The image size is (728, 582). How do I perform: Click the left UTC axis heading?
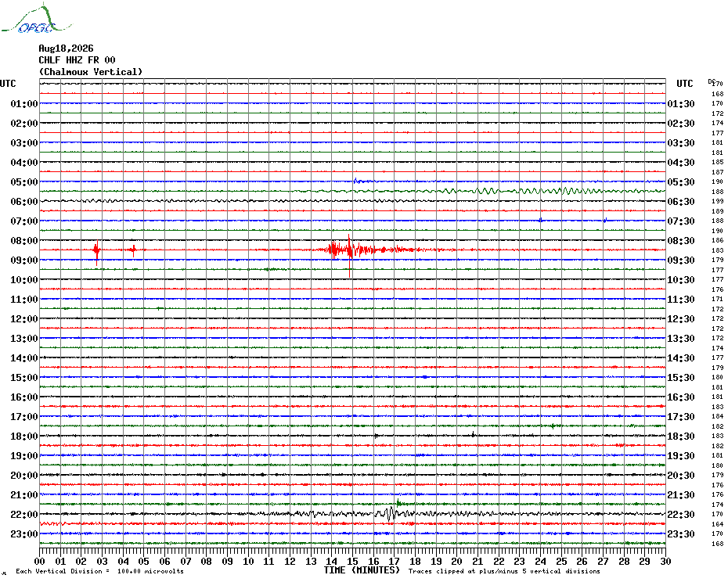coord(8,84)
